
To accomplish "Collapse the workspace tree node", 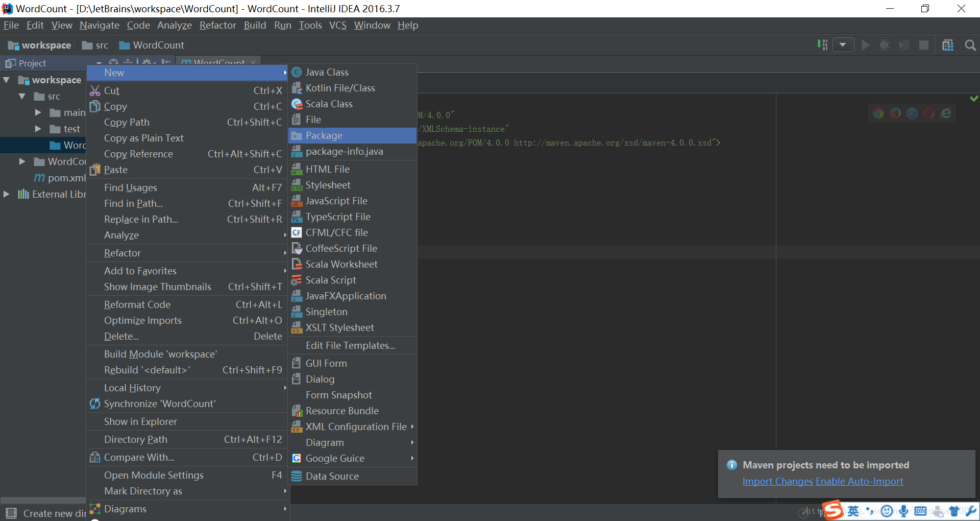I will [x=7, y=80].
